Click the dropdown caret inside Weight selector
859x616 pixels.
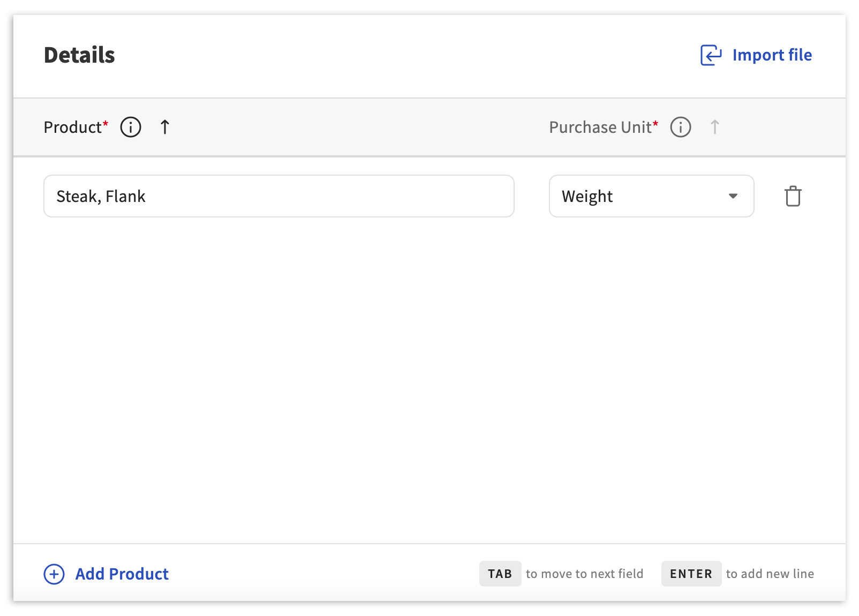(x=734, y=196)
